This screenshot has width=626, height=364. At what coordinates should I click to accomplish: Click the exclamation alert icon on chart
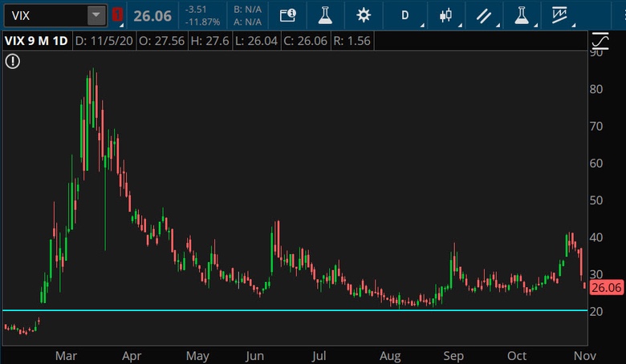(x=13, y=62)
